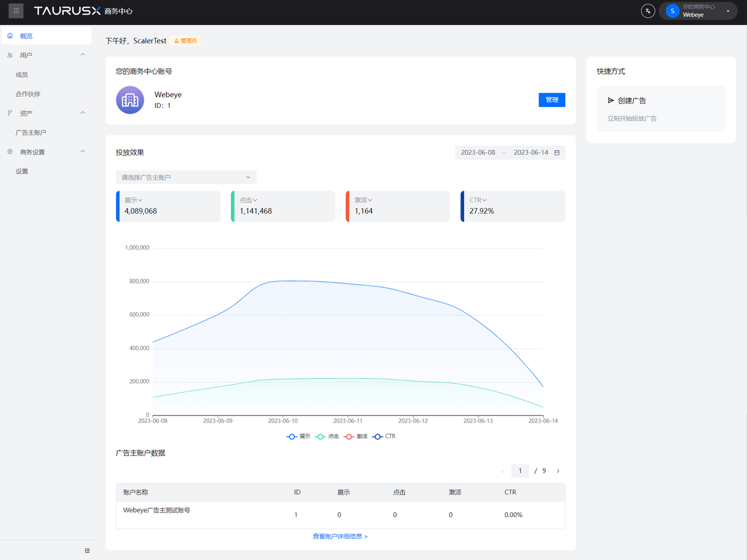Image resolution: width=747 pixels, height=560 pixels.
Task: Click the Webeye building avatar icon
Action: point(130,100)
